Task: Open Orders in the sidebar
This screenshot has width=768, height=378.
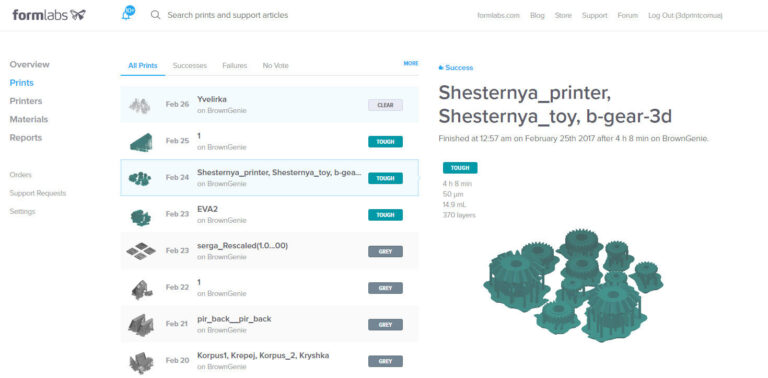Action: [x=21, y=175]
